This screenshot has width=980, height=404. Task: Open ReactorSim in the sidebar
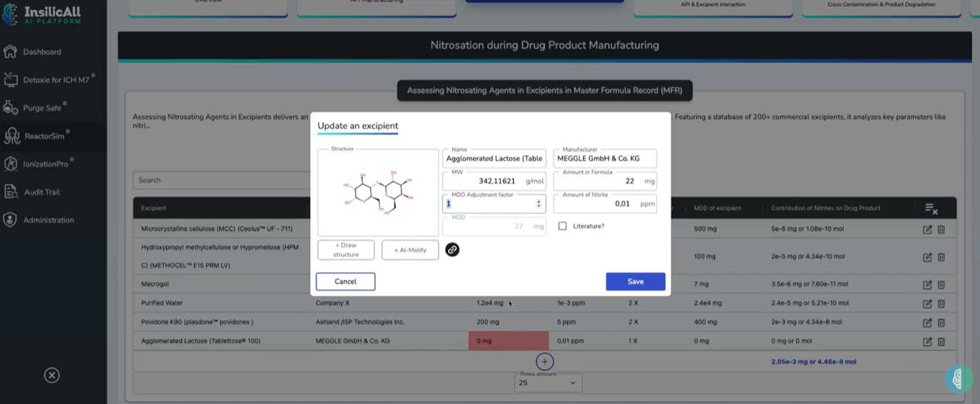coord(44,136)
